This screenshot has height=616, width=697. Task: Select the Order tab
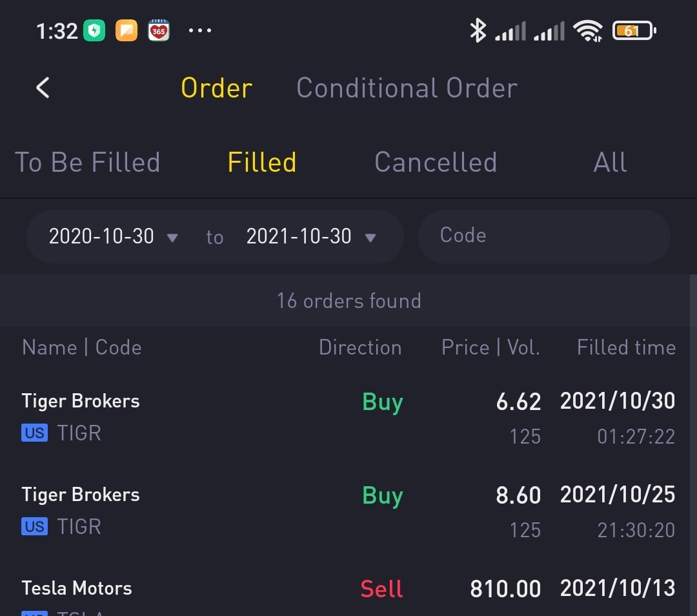pos(216,88)
